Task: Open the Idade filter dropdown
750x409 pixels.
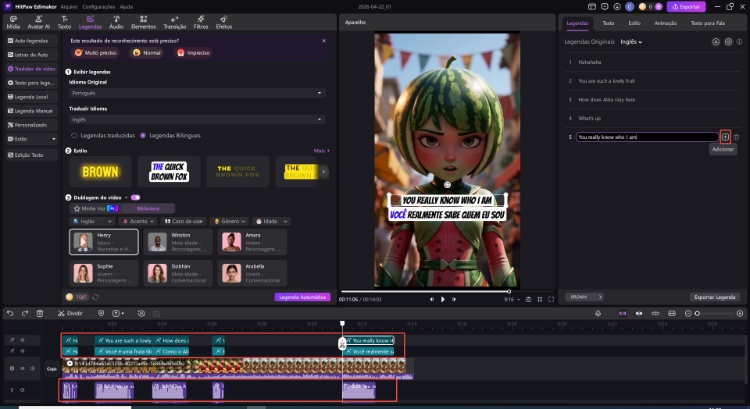Action: (x=271, y=221)
